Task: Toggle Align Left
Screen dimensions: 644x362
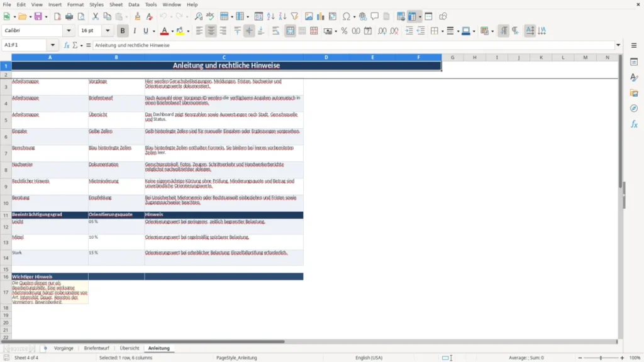Action: coord(199,31)
